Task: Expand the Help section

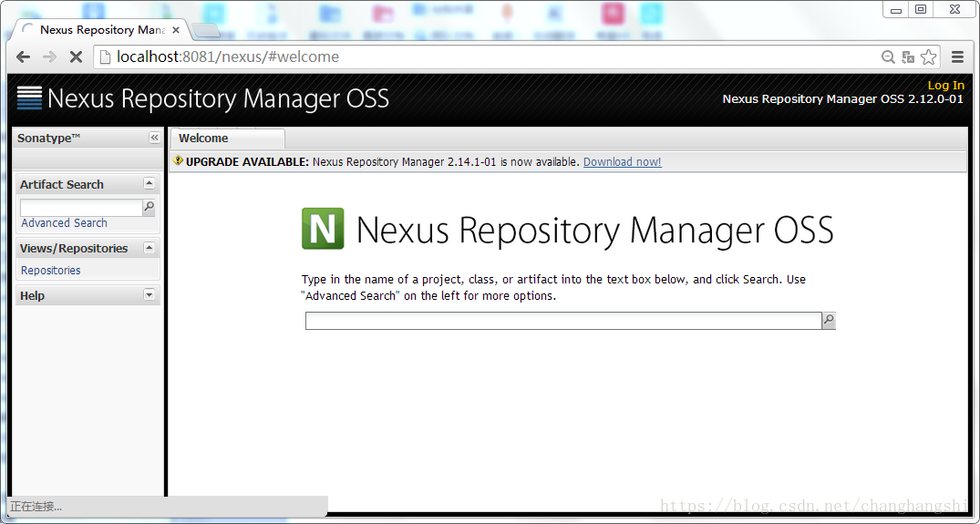Action: point(149,294)
